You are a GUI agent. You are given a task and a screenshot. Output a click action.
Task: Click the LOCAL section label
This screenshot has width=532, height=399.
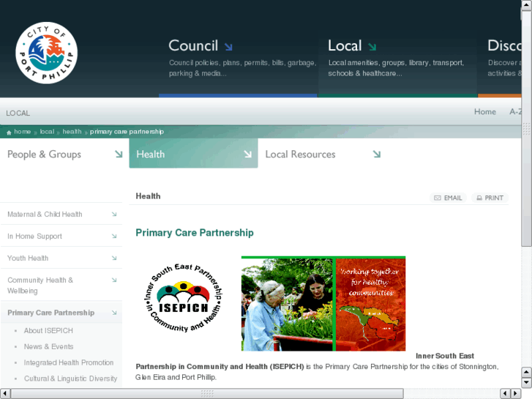[x=18, y=113]
